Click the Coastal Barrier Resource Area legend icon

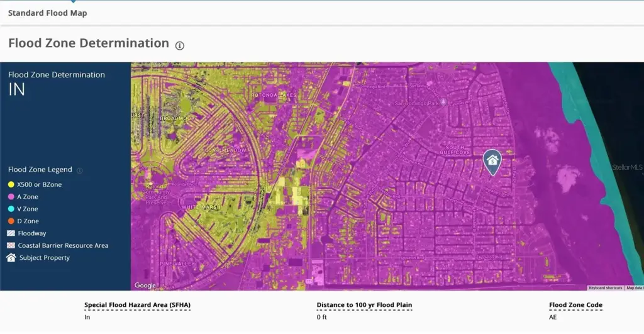pos(11,245)
